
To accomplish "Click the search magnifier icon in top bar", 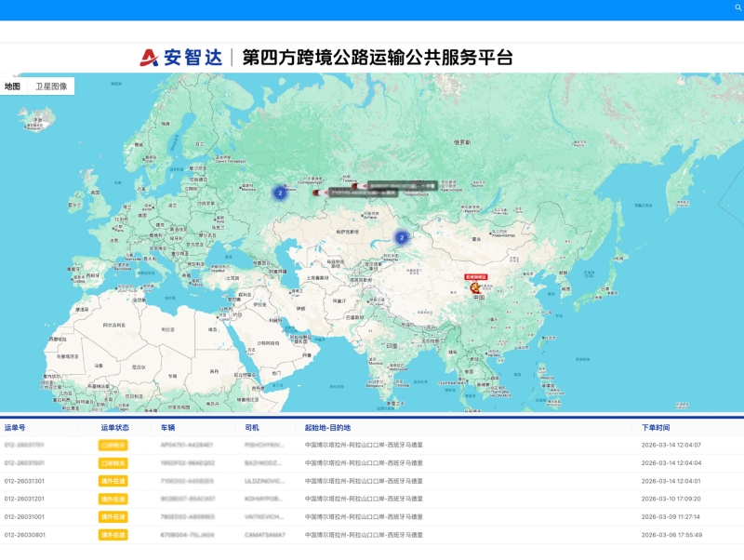I will point(738,7).
